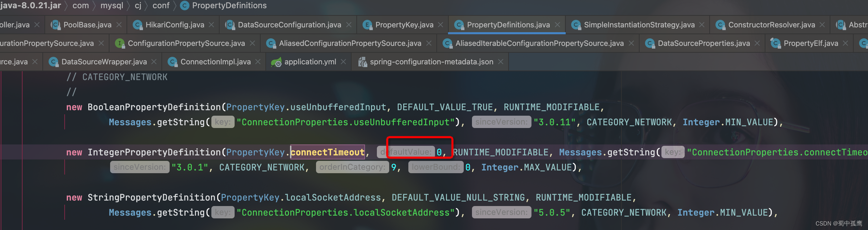Click the class icon on PropertyElf.java tab
Viewport: 868px width, 230px height.
[x=775, y=43]
